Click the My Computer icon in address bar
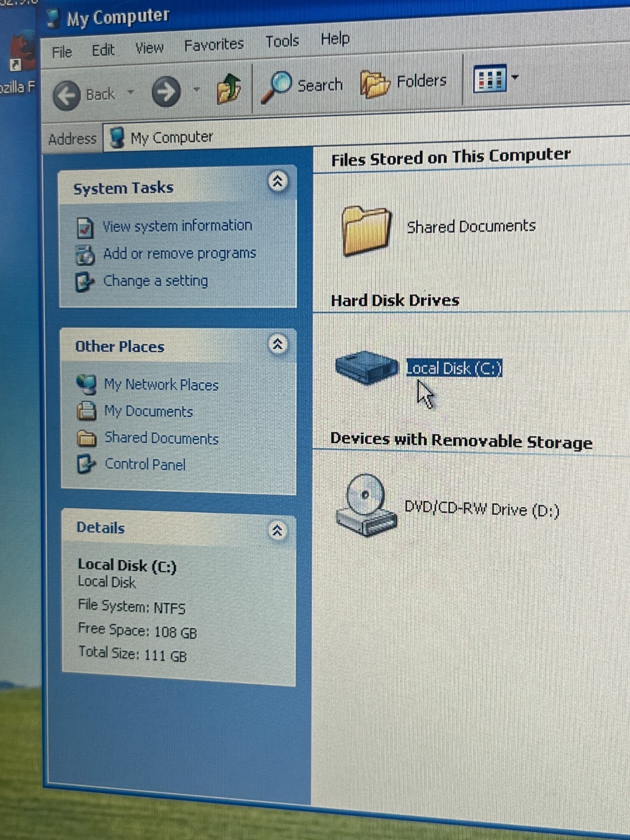 click(117, 138)
